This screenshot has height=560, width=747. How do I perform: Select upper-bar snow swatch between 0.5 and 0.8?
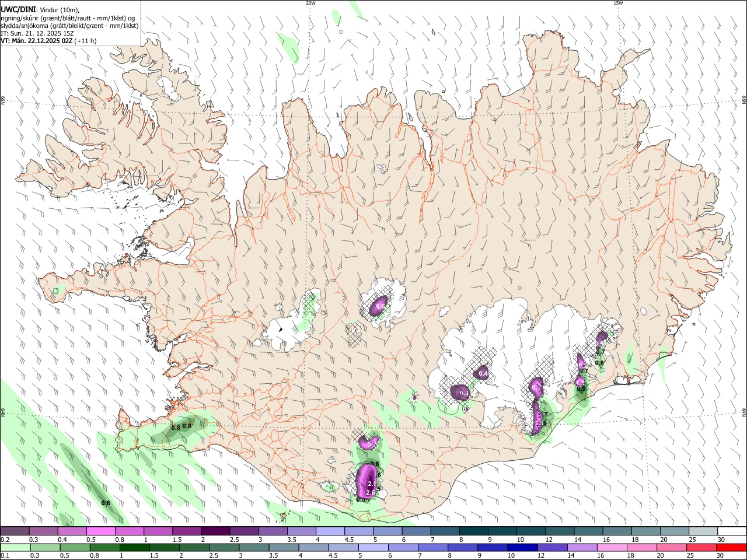pyautogui.click(x=101, y=531)
